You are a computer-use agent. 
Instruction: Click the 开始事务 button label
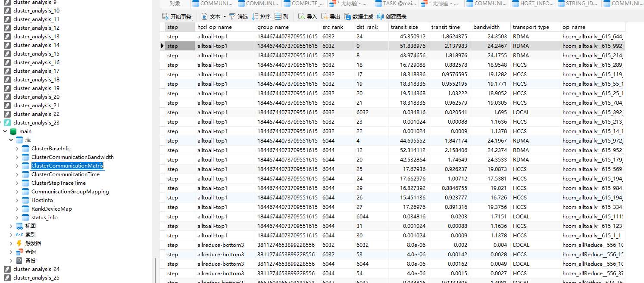pyautogui.click(x=181, y=17)
